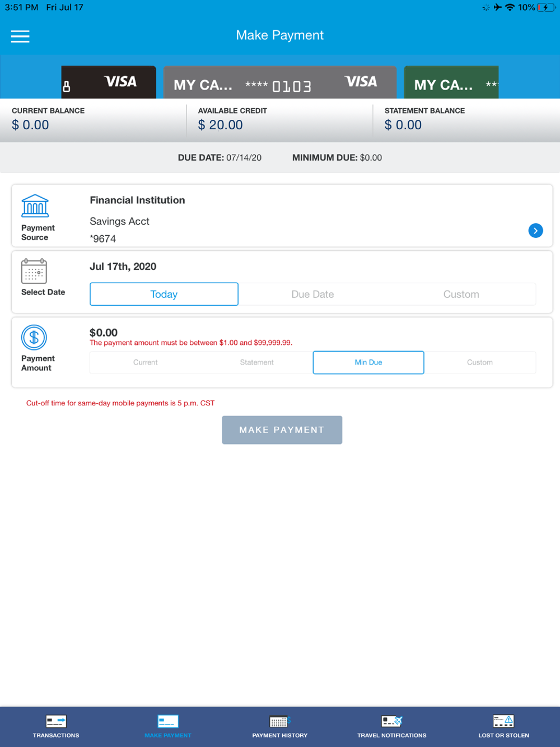Select the card ending in 0103

pos(279,82)
